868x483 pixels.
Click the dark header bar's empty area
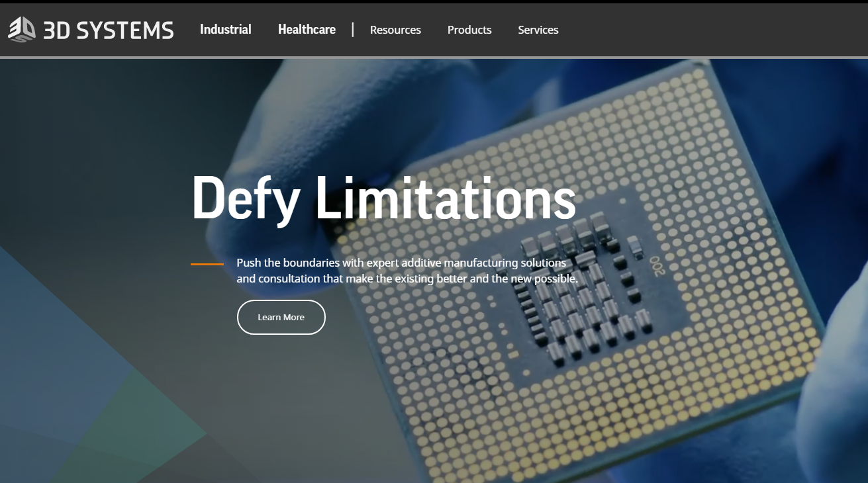click(x=715, y=30)
